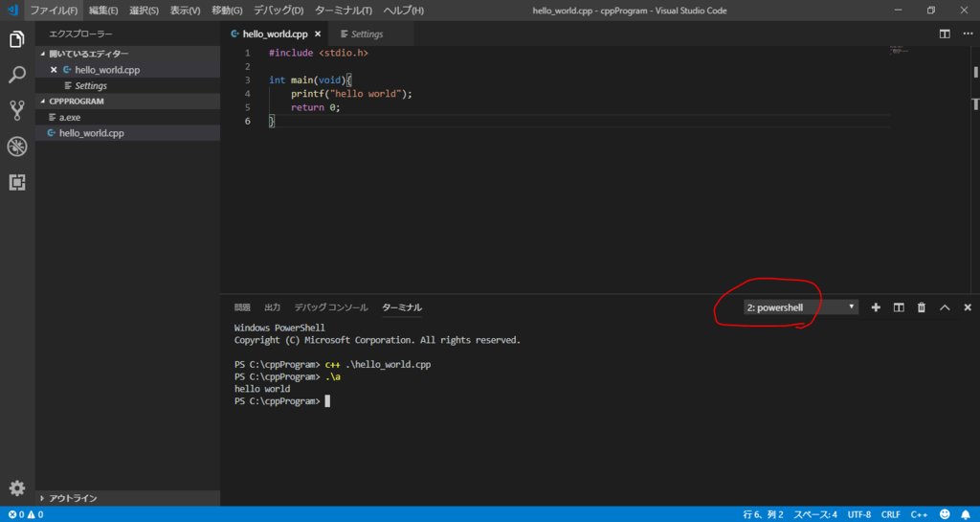Select a.exe in the file tree
Image resolution: width=980 pixels, height=522 pixels.
127,118
